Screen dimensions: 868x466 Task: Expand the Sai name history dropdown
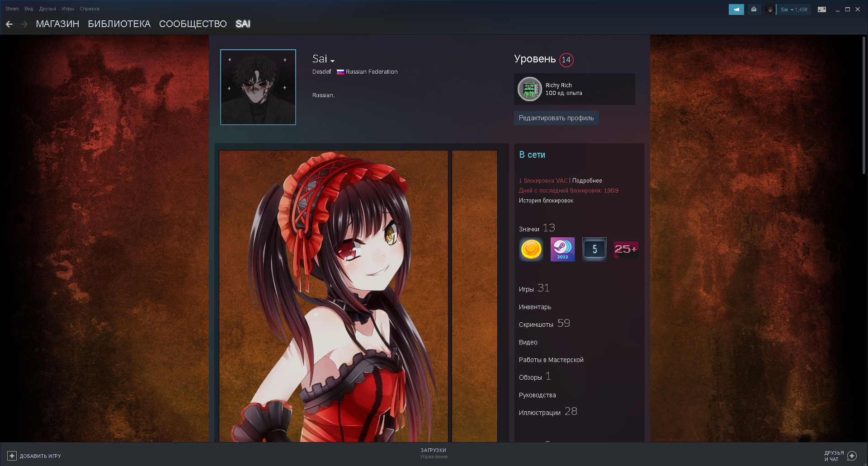[332, 61]
